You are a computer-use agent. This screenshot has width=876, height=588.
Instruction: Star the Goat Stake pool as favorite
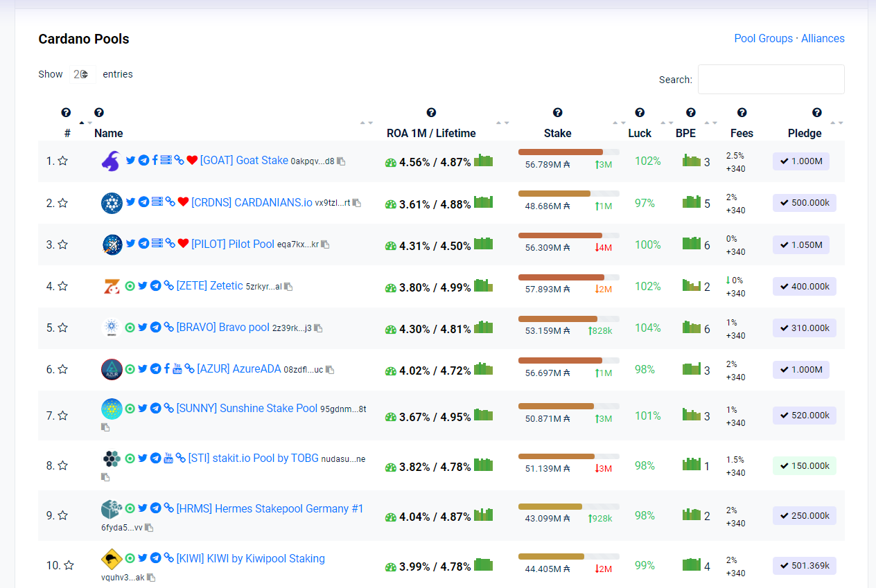pos(63,161)
